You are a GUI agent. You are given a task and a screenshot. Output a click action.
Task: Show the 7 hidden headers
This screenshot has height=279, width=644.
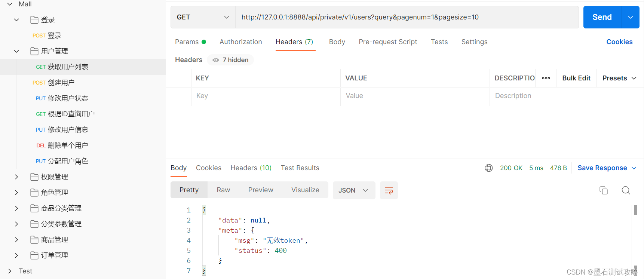coord(230,60)
